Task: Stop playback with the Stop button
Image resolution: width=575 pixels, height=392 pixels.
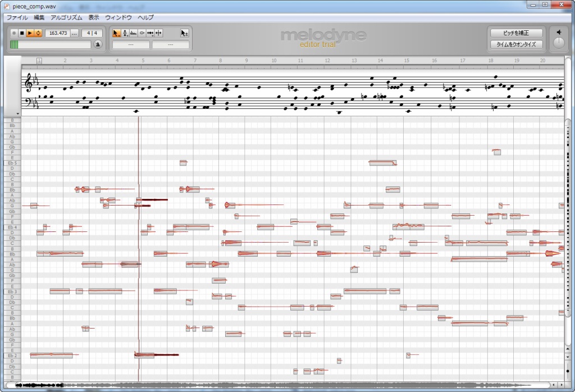Action: (x=22, y=33)
